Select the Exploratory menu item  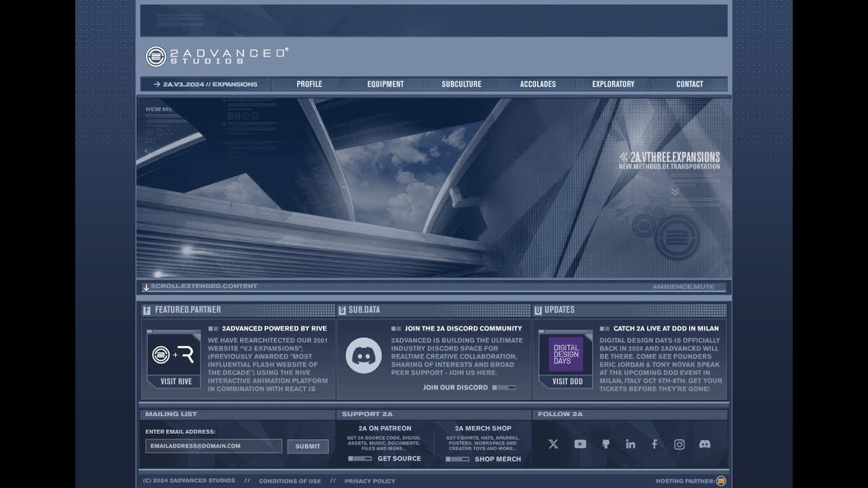(x=613, y=84)
